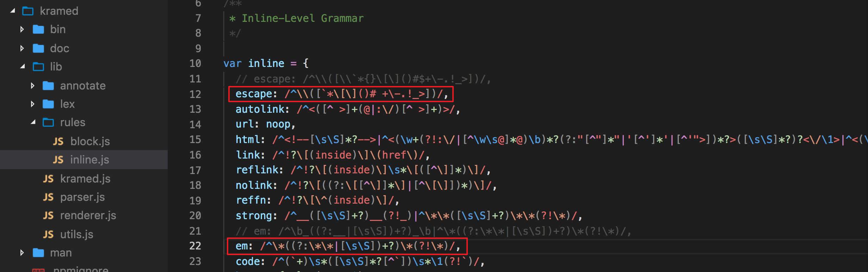Place cursor on the escape regex line
This screenshot has height=272, width=868.
click(341, 94)
